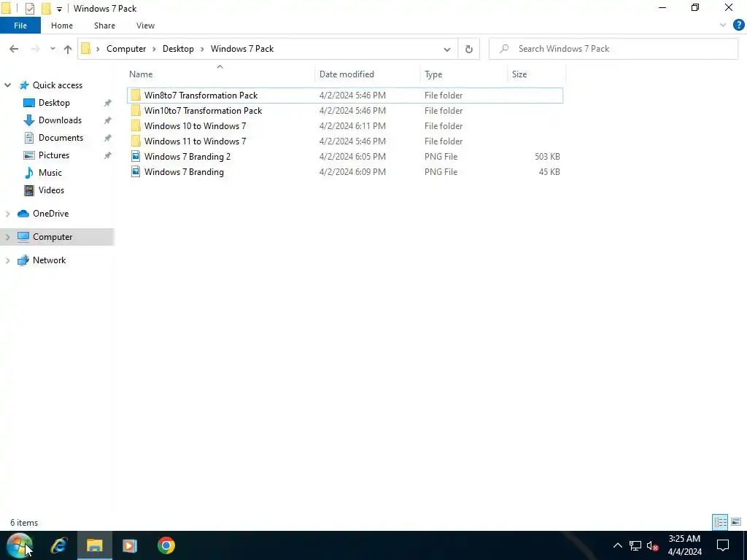Click Windows 7 Pack breadcrumb segment
747x560 pixels.
tap(242, 49)
